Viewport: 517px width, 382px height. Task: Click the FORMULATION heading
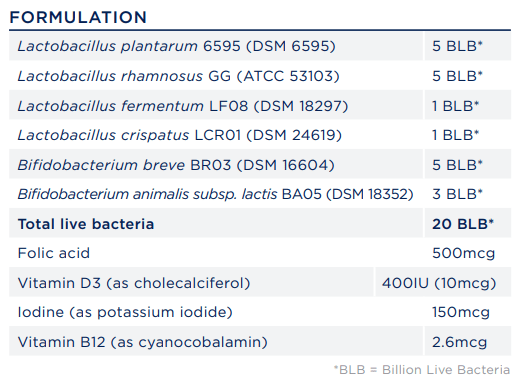(x=78, y=17)
